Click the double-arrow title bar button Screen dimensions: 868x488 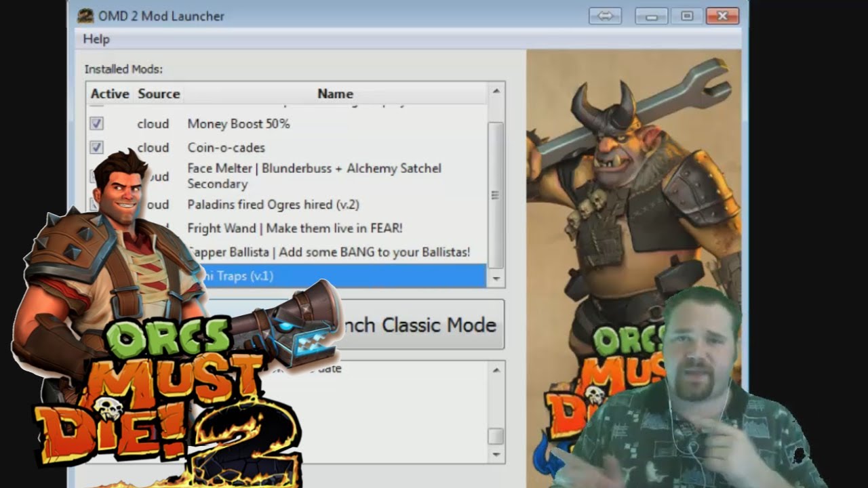click(x=604, y=16)
